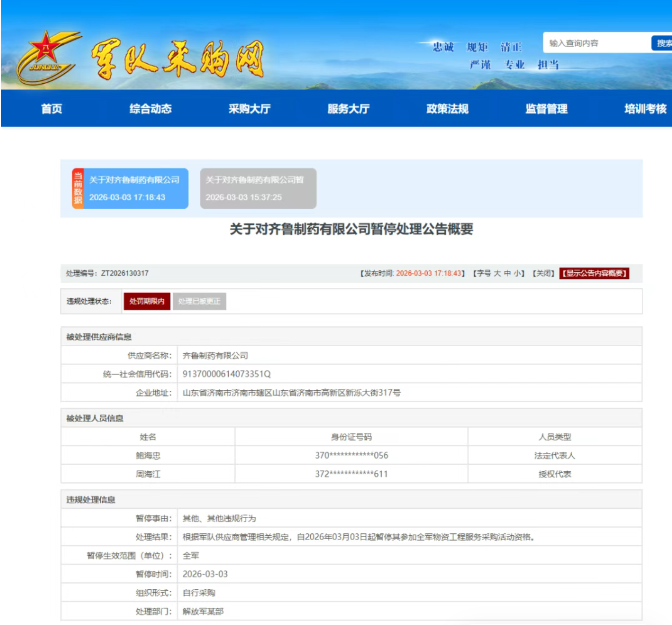672x625 pixels.
Task: Switch to the gray 15:37:25 version card
Action: [258, 188]
